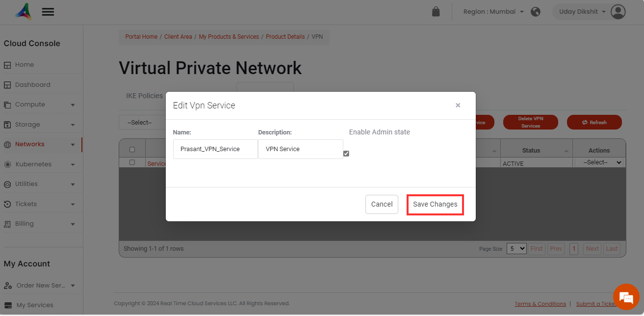Open the Page Size dropdown

516,248
